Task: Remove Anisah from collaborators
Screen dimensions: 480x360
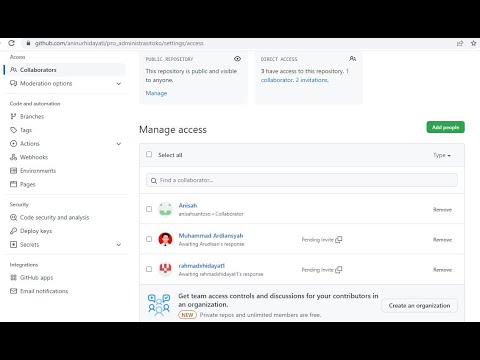Action: (442, 209)
